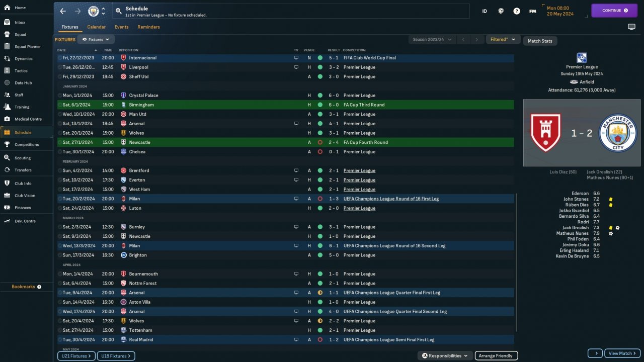Toggle the select circle for Fri, 29/12/2023 fixture

coord(60,76)
